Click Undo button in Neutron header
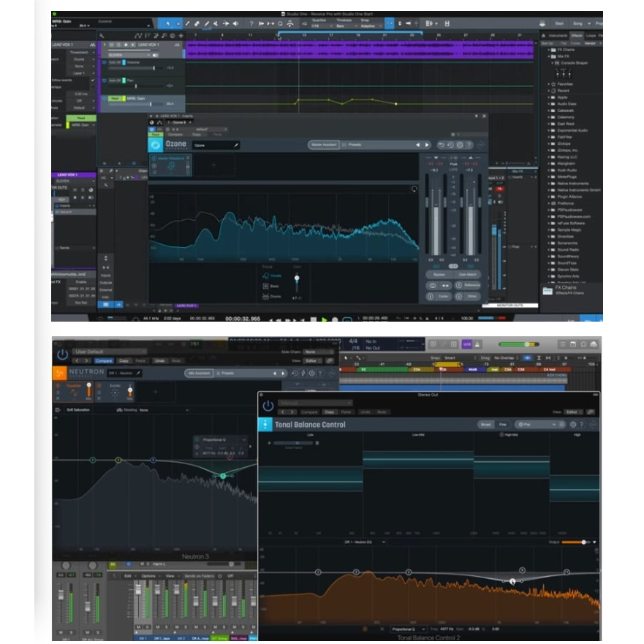Viewport: 644px width, 644px height. pos(159,360)
